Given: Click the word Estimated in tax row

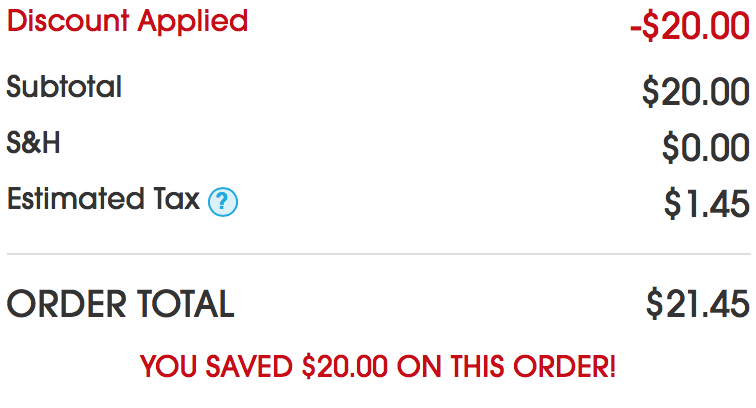Looking at the screenshot, I should (76, 199).
